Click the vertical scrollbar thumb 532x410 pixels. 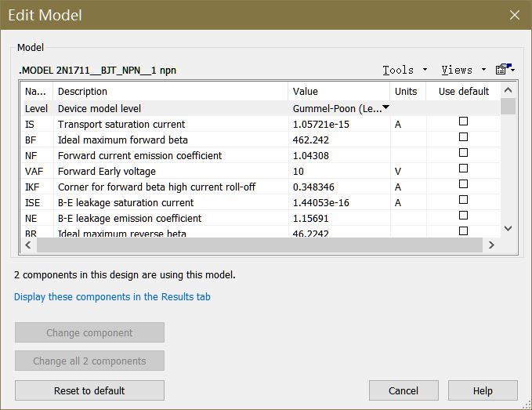[x=508, y=106]
